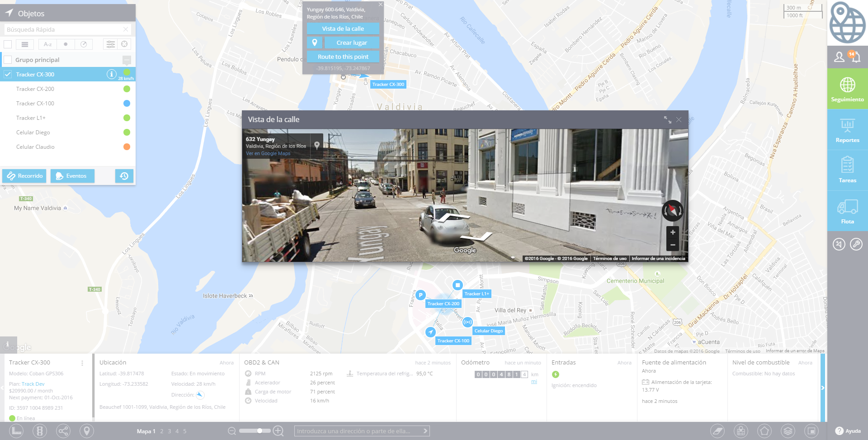Open the Track Dev plan link
This screenshot has height=440, width=868.
(x=33, y=384)
